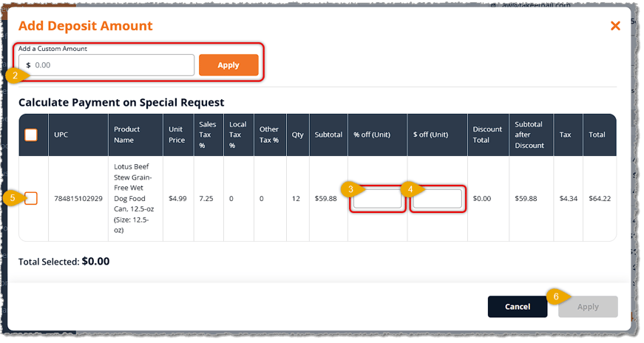Toggle the select-all checkbox in table header

pyautogui.click(x=31, y=135)
